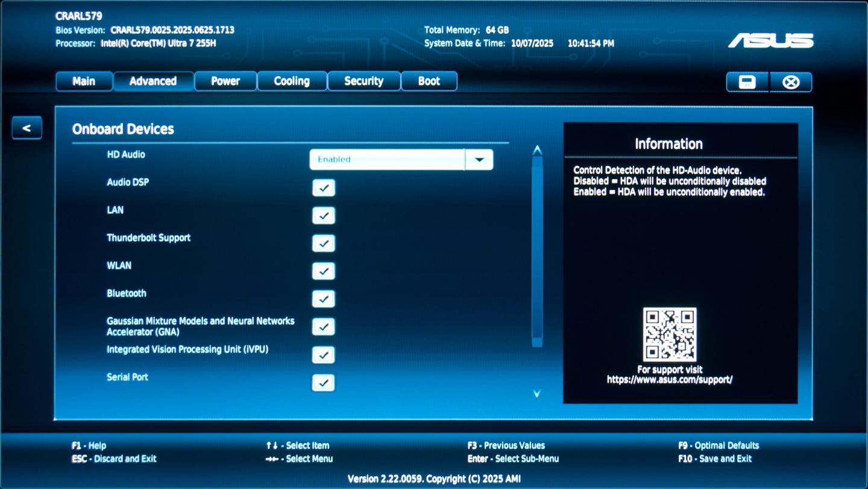Click the Control Detection description text
The image size is (868, 489).
tap(670, 181)
